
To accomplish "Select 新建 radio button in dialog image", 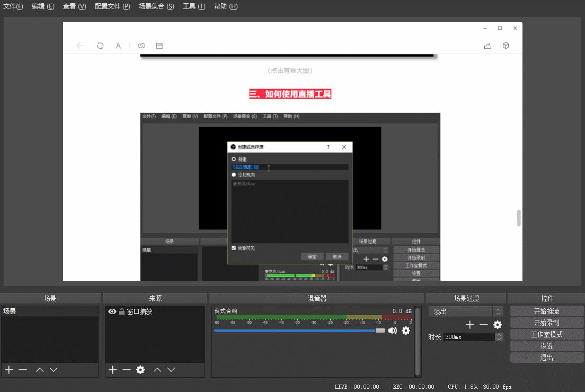I will (x=234, y=159).
